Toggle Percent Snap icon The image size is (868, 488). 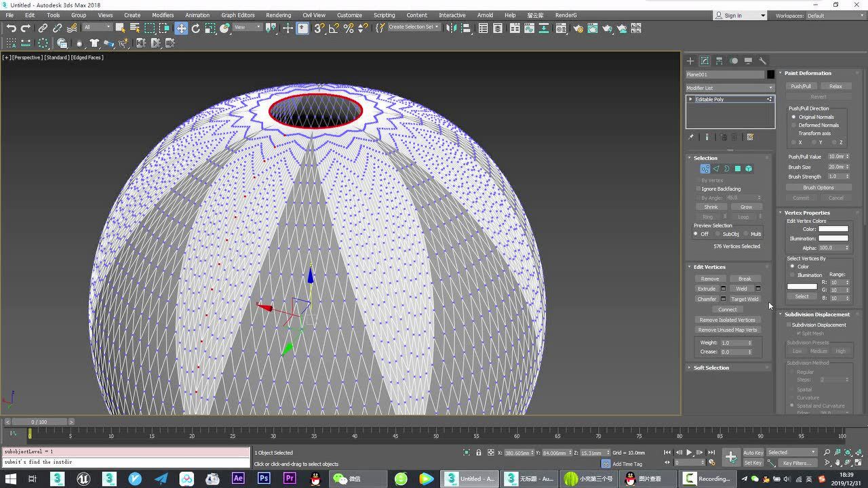click(349, 28)
